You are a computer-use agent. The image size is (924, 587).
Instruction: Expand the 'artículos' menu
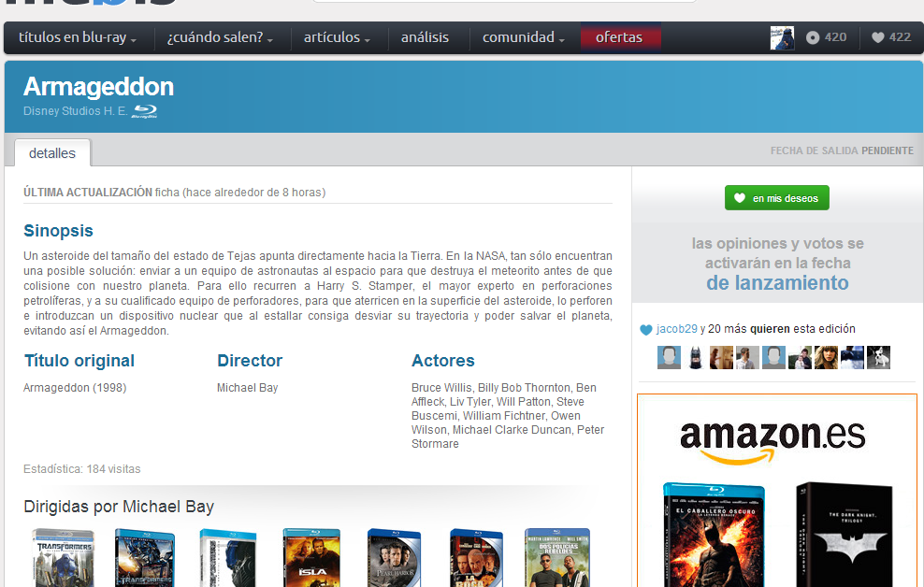[337, 37]
